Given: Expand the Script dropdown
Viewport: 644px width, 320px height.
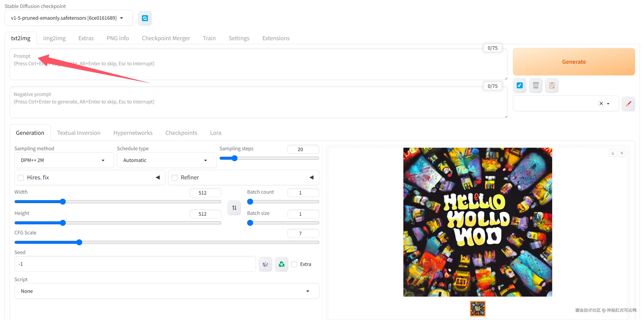Looking at the screenshot, I should pos(166,291).
